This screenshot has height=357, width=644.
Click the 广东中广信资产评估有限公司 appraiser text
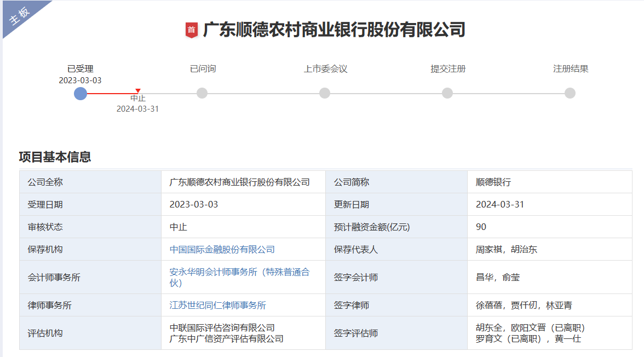point(226,338)
